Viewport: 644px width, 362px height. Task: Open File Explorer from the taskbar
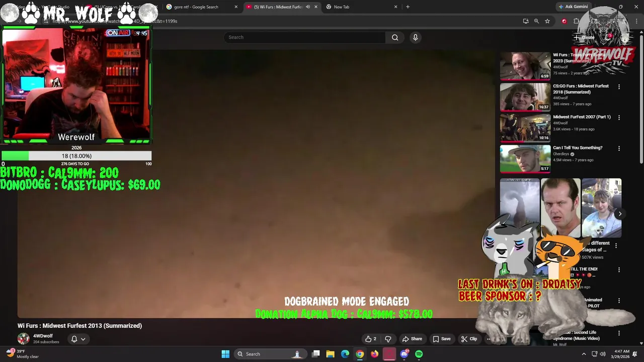(331, 354)
